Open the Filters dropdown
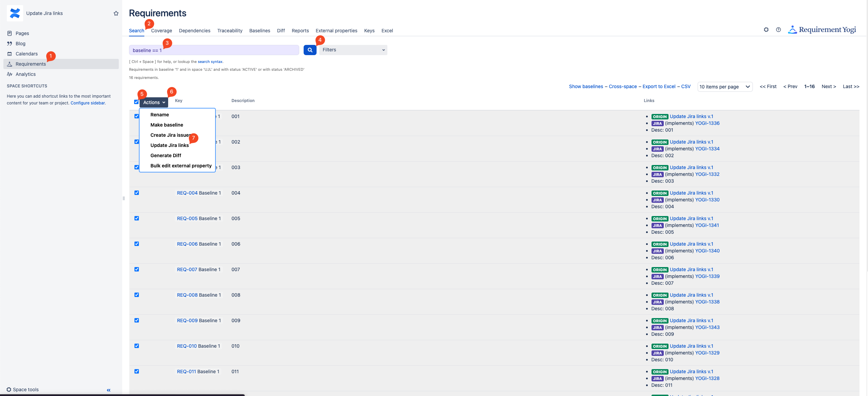The image size is (868, 396). (x=353, y=50)
